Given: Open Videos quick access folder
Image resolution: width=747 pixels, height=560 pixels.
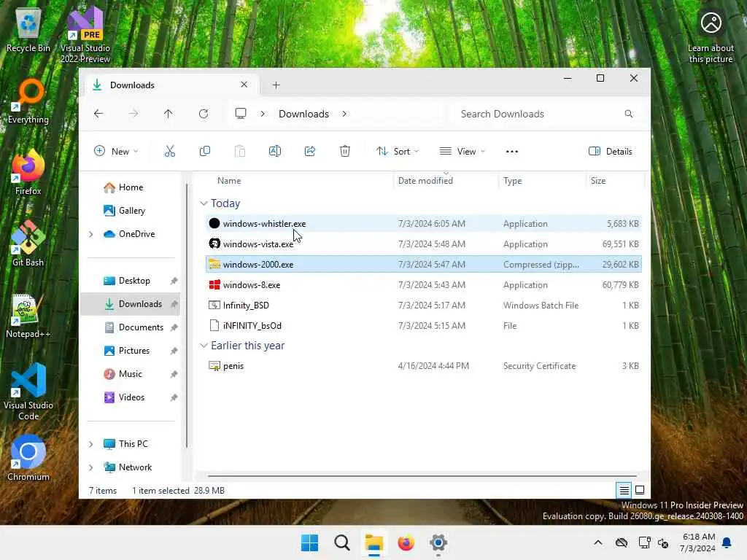Looking at the screenshot, I should pos(130,397).
